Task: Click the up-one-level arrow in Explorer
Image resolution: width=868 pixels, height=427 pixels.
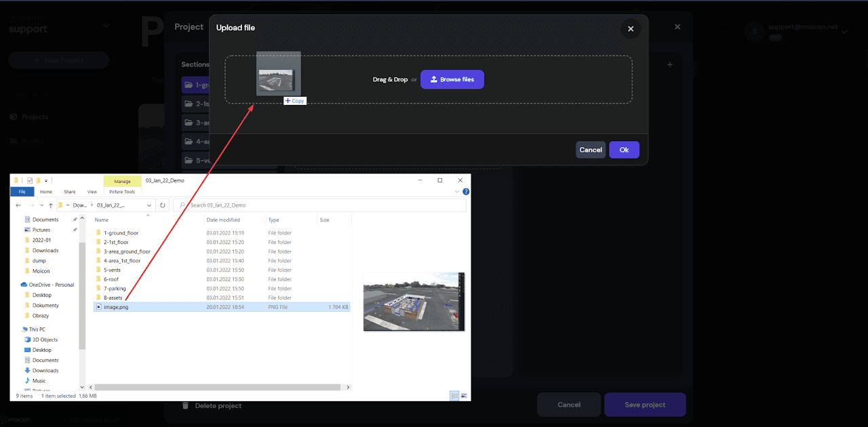Action: pyautogui.click(x=50, y=205)
